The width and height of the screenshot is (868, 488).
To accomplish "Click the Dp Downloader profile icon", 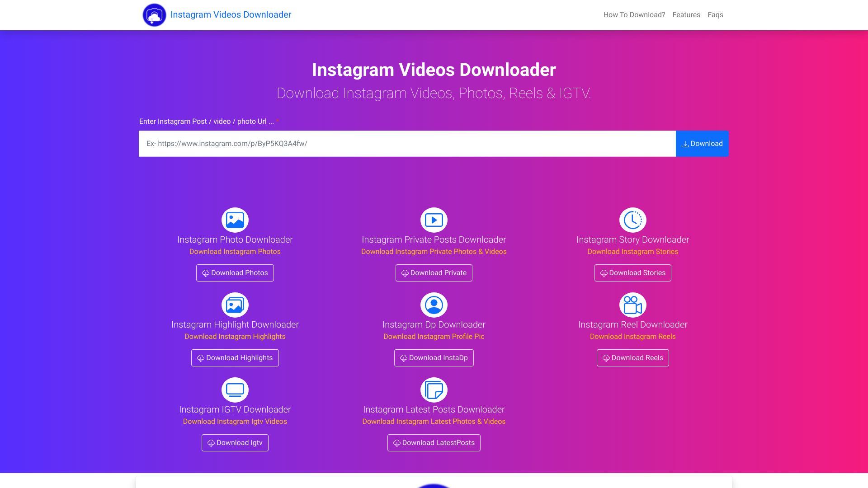I will point(434,305).
